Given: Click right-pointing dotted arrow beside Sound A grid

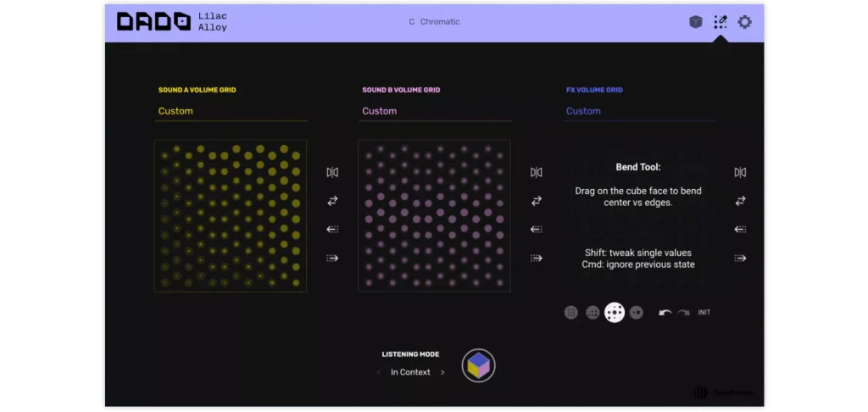Looking at the screenshot, I should tap(332, 258).
